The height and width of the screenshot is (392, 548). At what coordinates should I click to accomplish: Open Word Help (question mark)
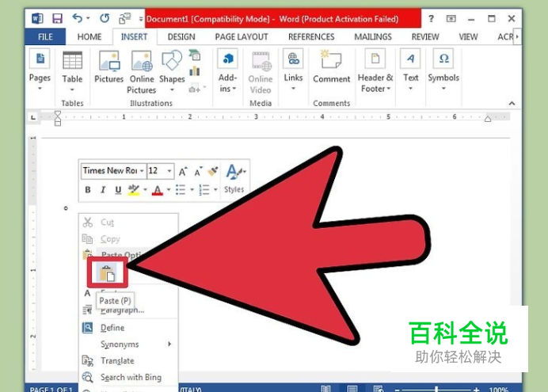coord(432,18)
